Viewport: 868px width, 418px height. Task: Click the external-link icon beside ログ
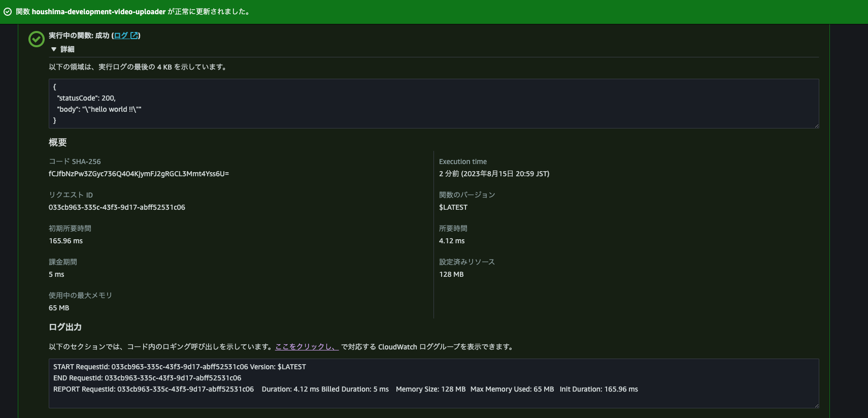click(134, 36)
